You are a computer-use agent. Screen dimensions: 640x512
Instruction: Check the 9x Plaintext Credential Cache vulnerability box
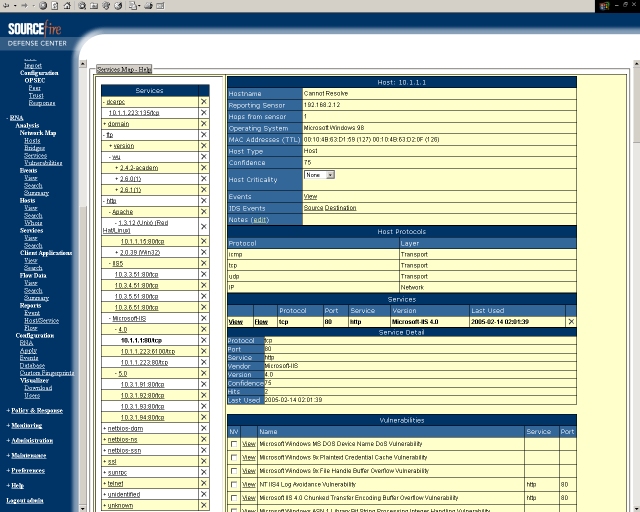tap(234, 457)
